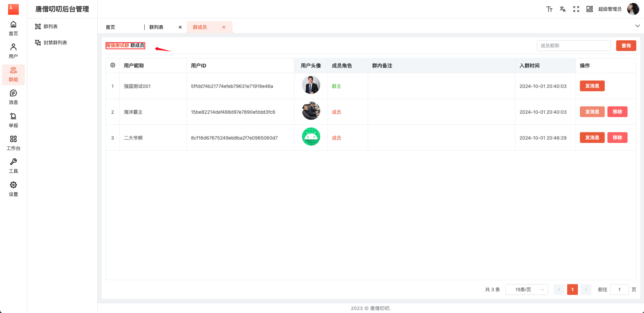Click the font size icon in header
This screenshot has height=313, width=644.
point(549,9)
